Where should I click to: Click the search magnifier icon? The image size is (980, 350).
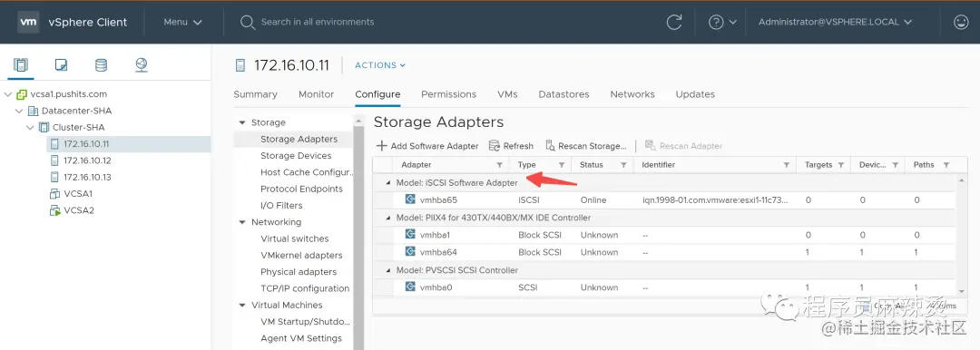pos(248,22)
